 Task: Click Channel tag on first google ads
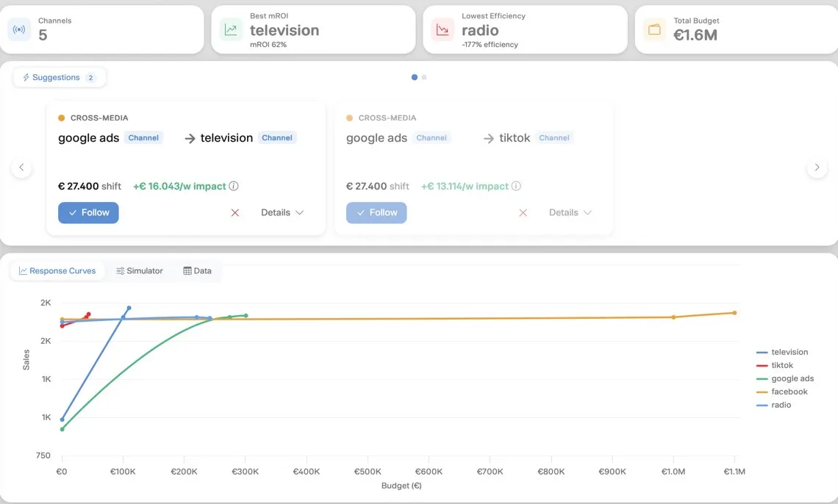coord(143,137)
